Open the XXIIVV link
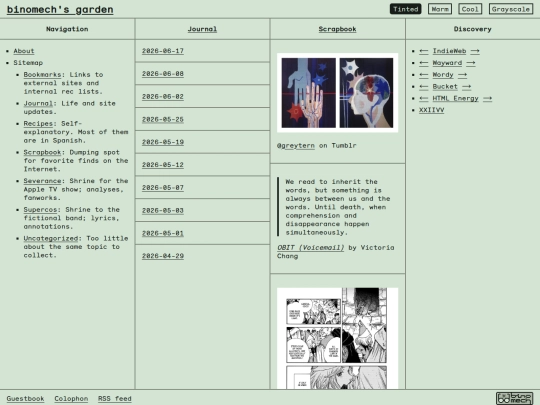This screenshot has width=540, height=405. tap(432, 110)
